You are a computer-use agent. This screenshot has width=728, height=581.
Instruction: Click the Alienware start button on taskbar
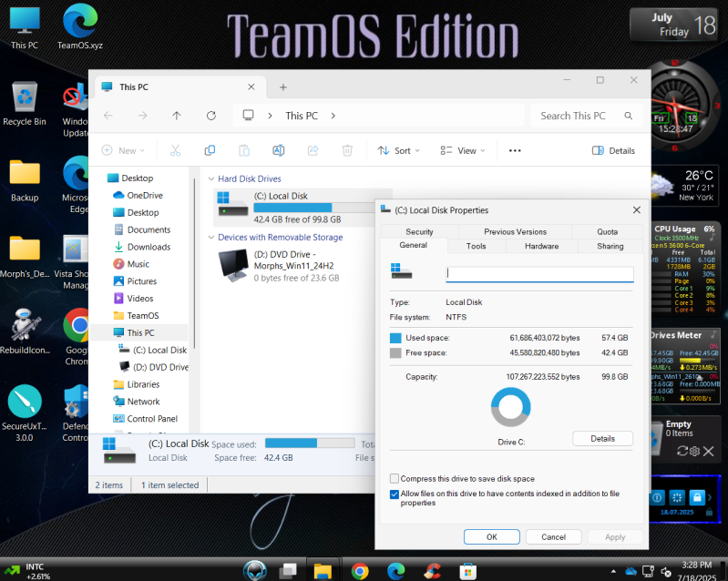tap(255, 570)
